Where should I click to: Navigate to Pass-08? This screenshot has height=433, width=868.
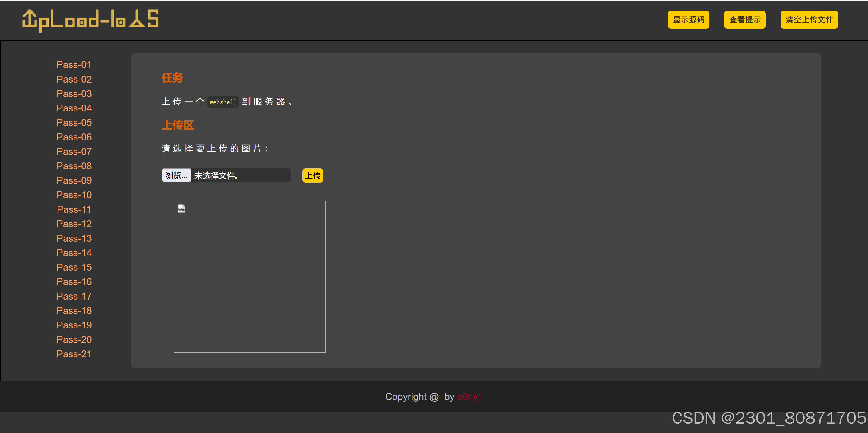click(74, 166)
